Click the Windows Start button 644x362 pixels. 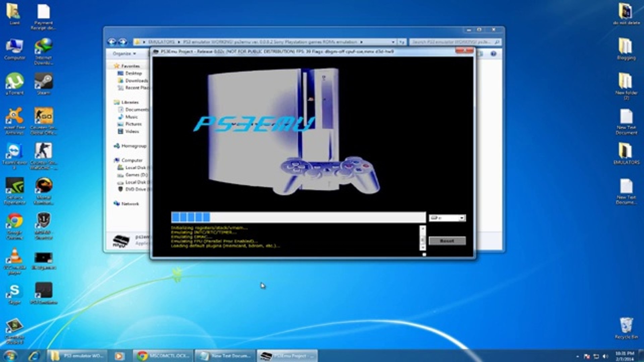[x=10, y=356]
